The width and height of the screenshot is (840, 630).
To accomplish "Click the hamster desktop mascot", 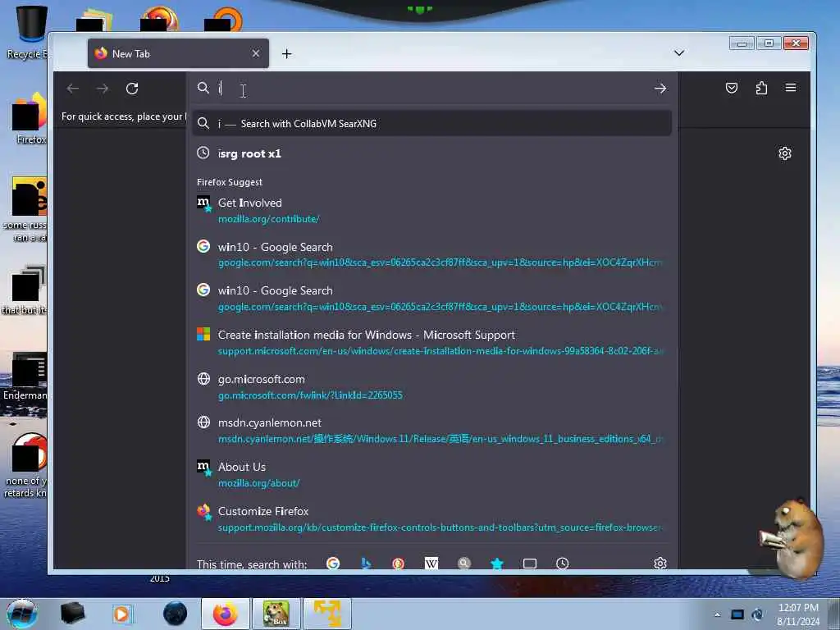I will click(792, 538).
